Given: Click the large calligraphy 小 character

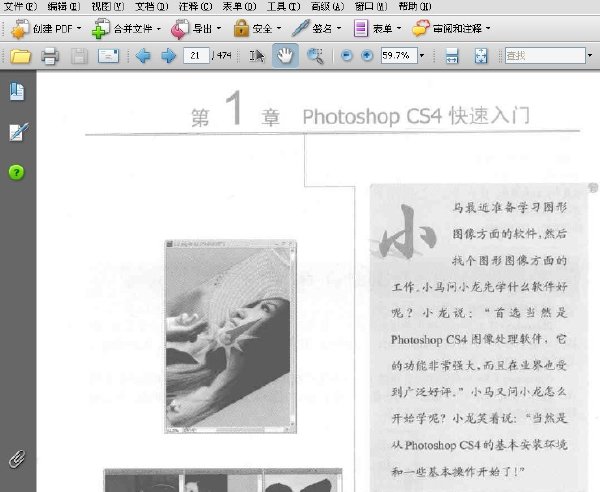Looking at the screenshot, I should [407, 233].
